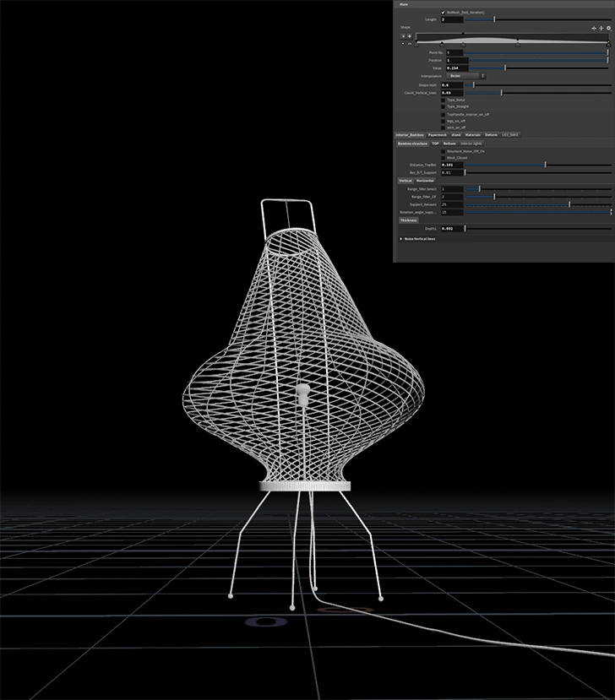Click the top-left button beside the Shape ramp
This screenshot has width=615, height=700.
click(403, 36)
